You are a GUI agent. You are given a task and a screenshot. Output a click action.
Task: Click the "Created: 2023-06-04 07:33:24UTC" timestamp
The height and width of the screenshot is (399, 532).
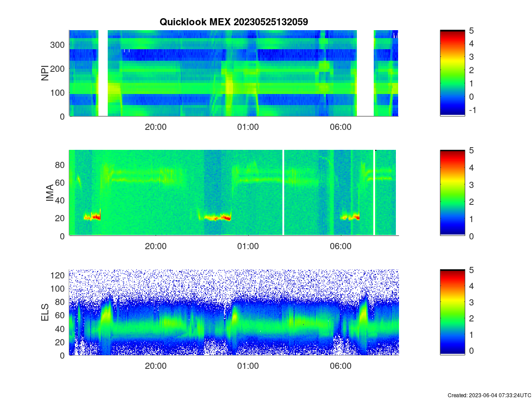pyautogui.click(x=489, y=395)
